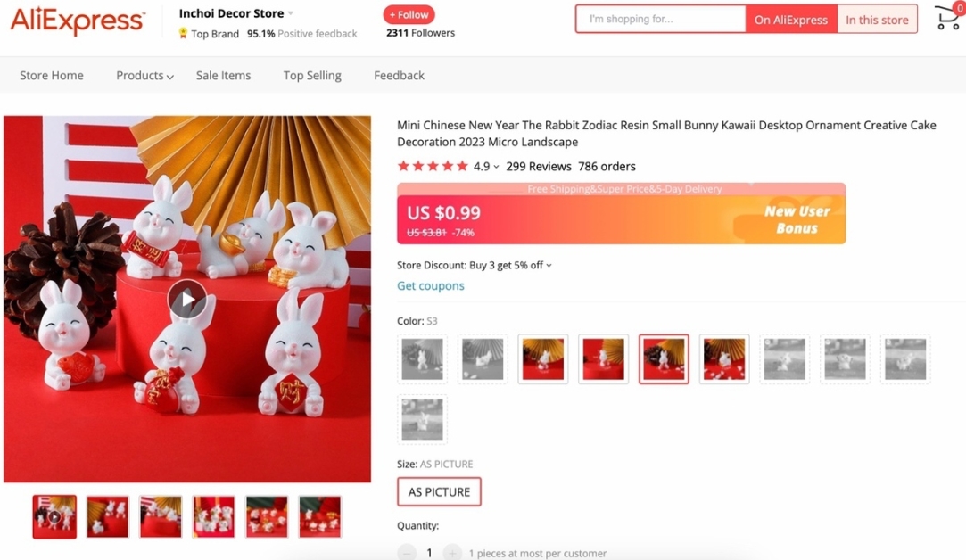This screenshot has height=560, width=966.
Task: Open the Products menu dropdown
Action: (x=144, y=75)
